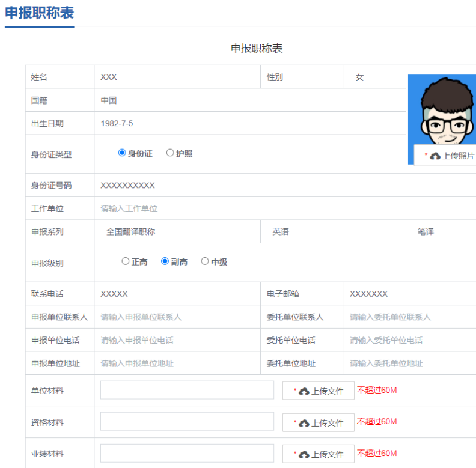
Task: Click upload file button for 业绩材料
Action: click(319, 454)
